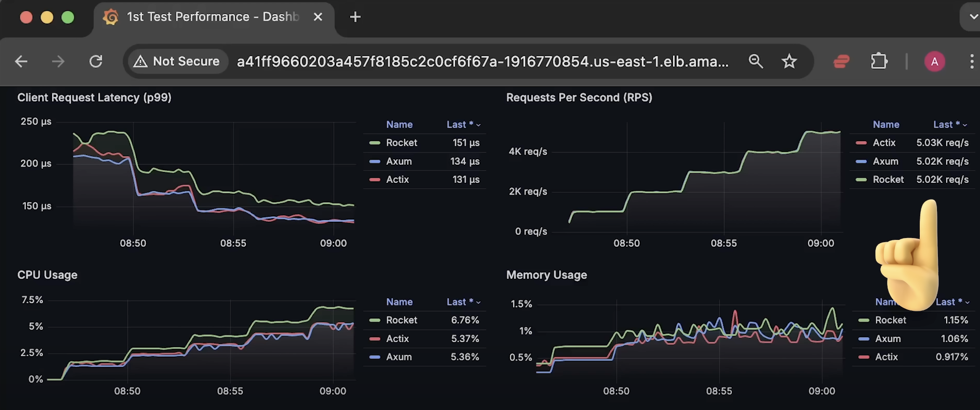This screenshot has width=980, height=410.
Task: Sort Memory Usage legend by Last
Action: (952, 302)
